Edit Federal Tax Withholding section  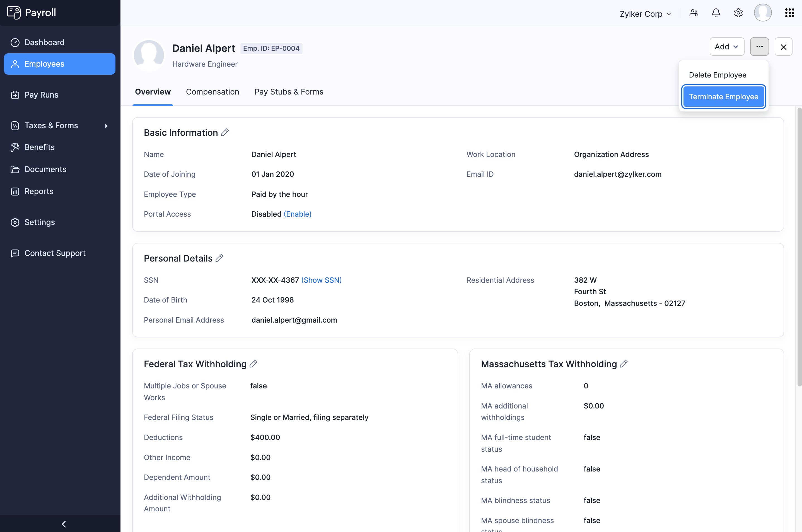[253, 364]
